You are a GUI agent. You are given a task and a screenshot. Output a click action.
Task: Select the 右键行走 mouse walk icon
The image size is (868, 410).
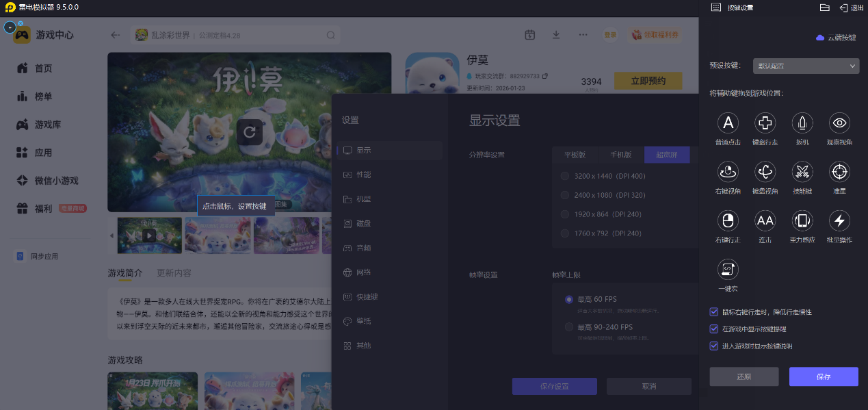(728, 220)
